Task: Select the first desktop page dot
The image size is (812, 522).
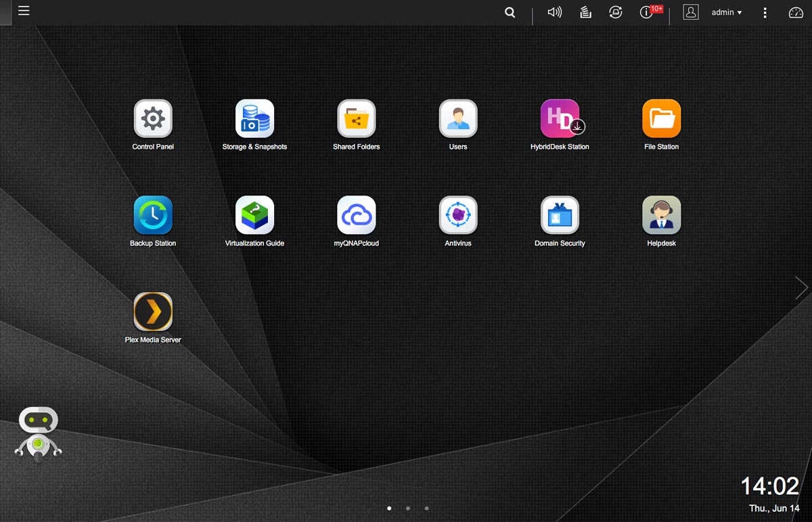Action: click(389, 508)
